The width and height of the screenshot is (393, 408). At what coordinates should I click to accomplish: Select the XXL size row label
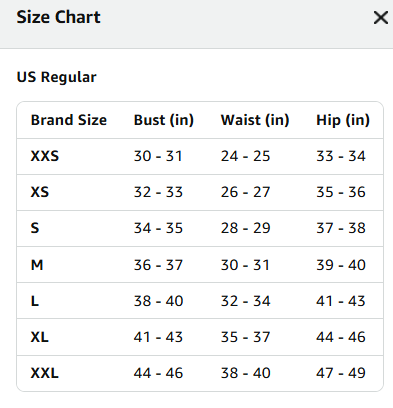pos(45,373)
